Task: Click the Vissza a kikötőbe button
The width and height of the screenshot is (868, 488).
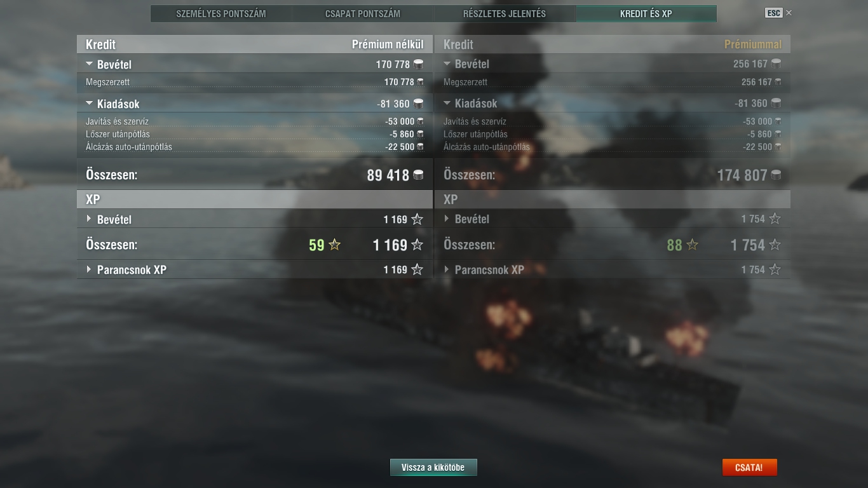Action: (433, 468)
